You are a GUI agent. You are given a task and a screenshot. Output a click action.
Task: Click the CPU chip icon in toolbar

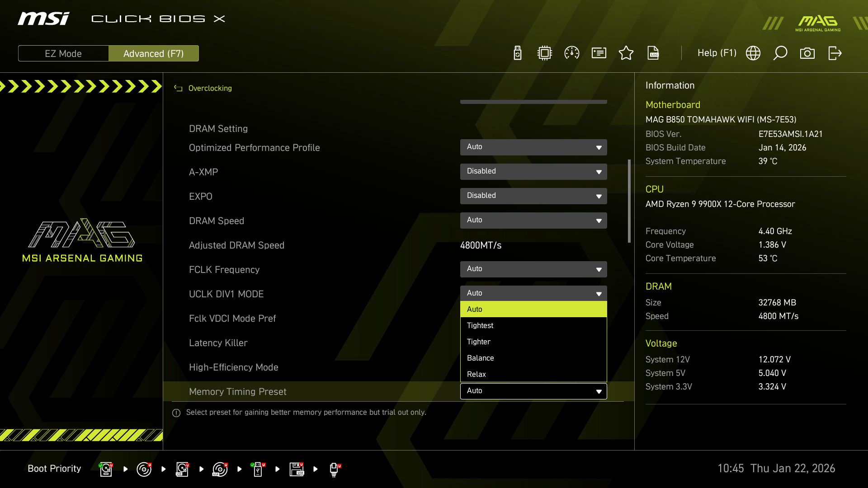[x=545, y=53]
